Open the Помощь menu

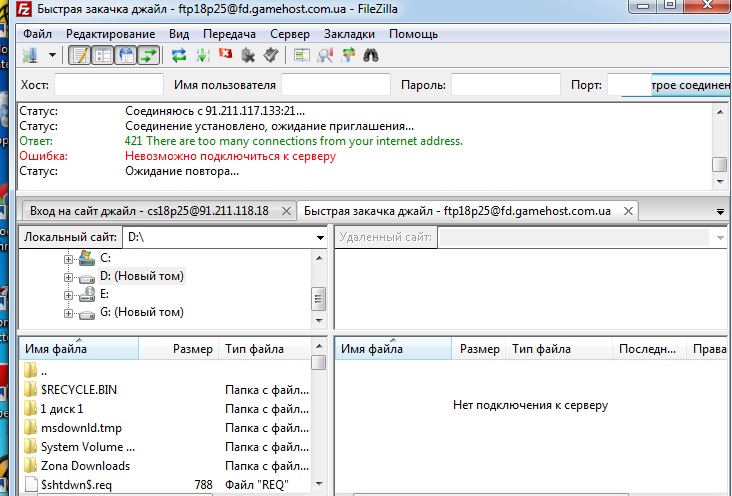(413, 34)
